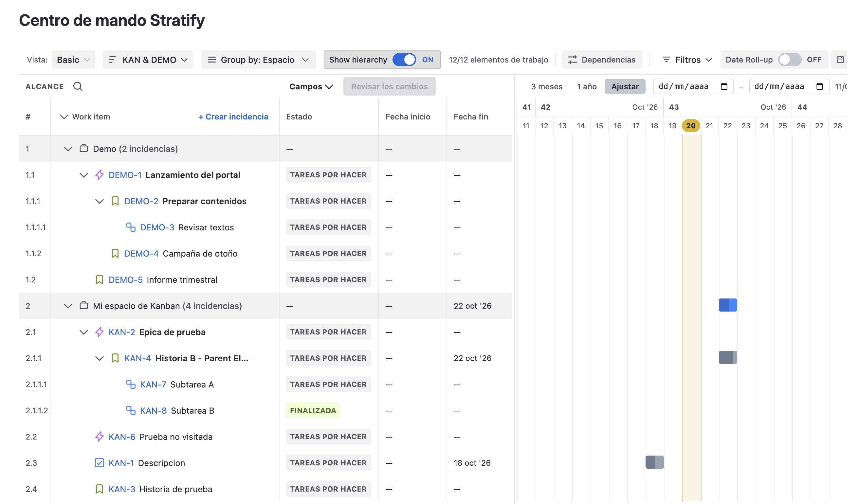Viewport: 859px width, 504px height.
Task: Click the end date dd/mm/aaaa field
Action: (x=789, y=86)
